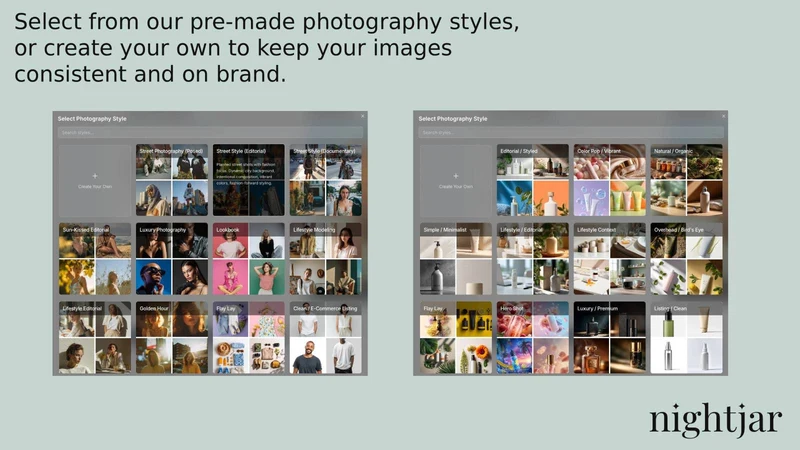The height and width of the screenshot is (450, 800).
Task: Click Create Your Own in the fashion styles dialog
Action: (95, 181)
